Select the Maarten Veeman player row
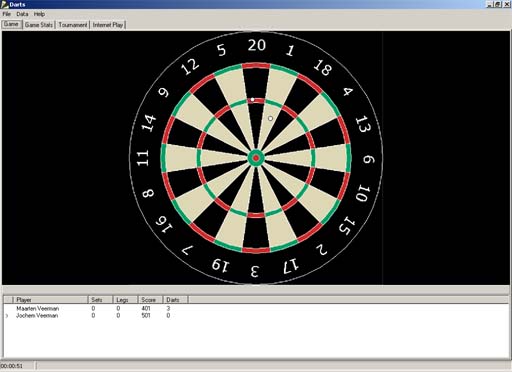This screenshot has width=512, height=372. click(x=256, y=308)
